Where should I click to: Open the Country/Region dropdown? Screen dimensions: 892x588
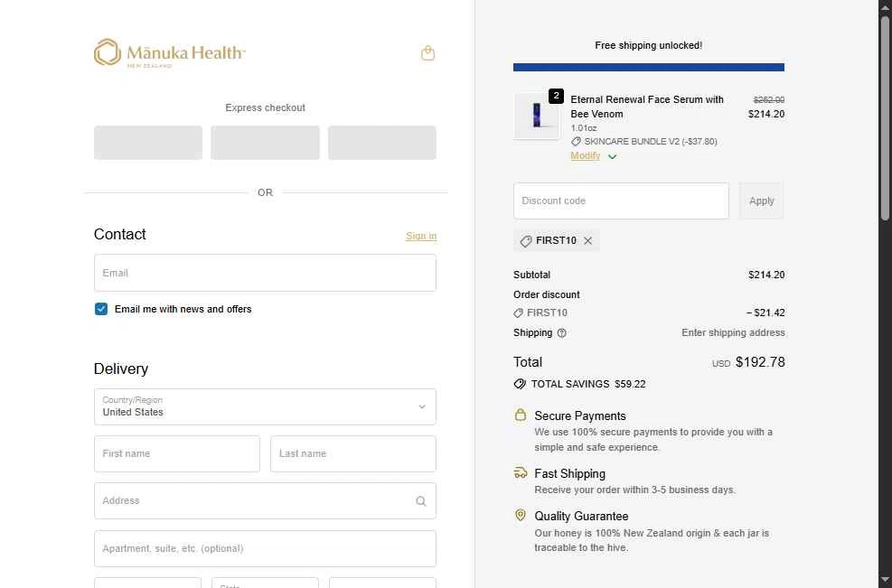[x=265, y=406]
